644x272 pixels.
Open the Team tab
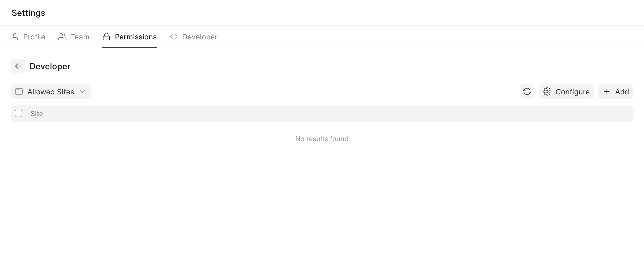point(80,37)
